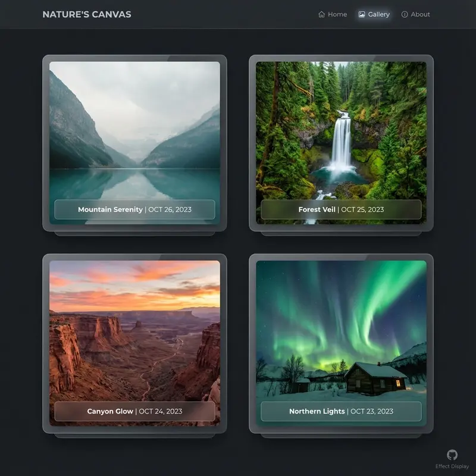This screenshot has height=476, width=476.
Task: Click the snowy cabin in the aurora photo
Action: (375, 378)
